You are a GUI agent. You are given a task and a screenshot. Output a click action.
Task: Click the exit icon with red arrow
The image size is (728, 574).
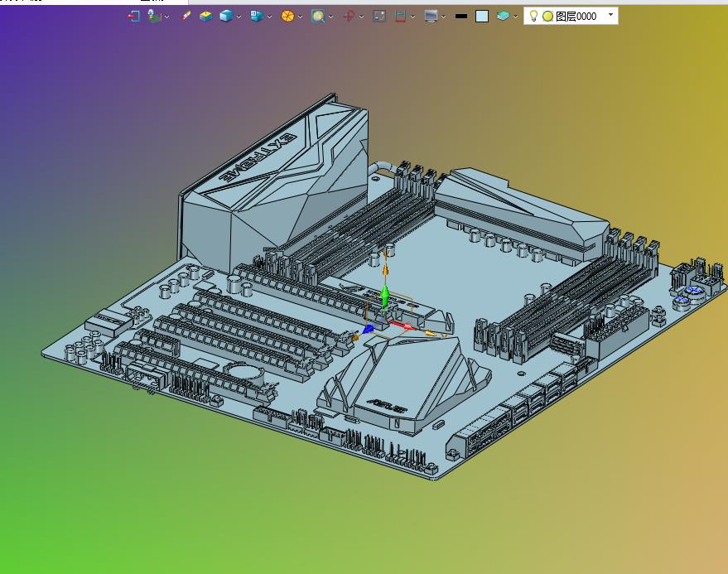tap(133, 17)
